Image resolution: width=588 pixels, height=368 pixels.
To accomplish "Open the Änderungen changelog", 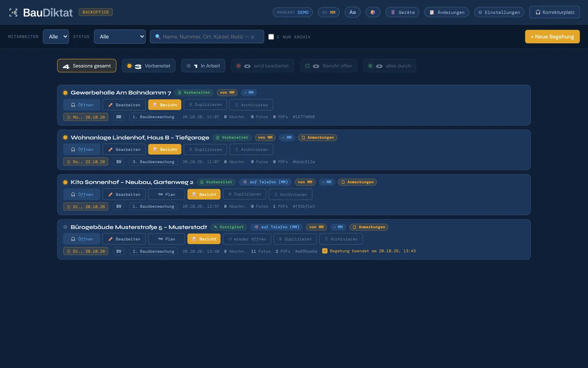I will pyautogui.click(x=446, y=12).
